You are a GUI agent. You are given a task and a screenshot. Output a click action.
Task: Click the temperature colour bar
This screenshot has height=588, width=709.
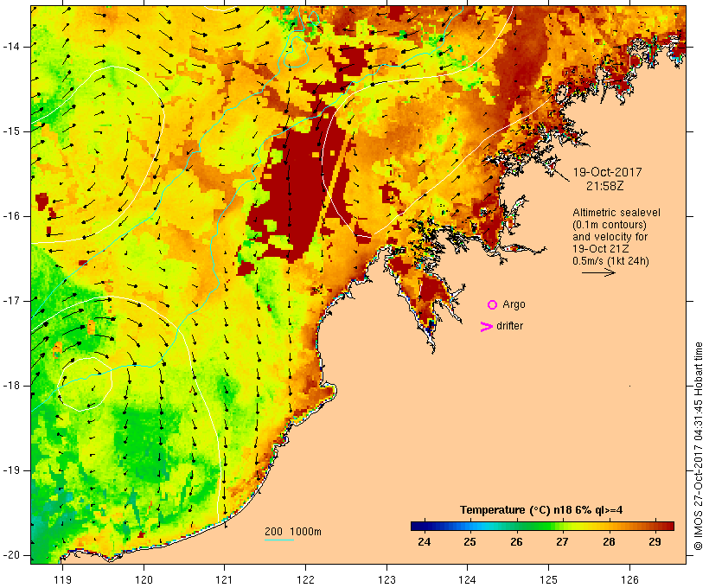(542, 526)
